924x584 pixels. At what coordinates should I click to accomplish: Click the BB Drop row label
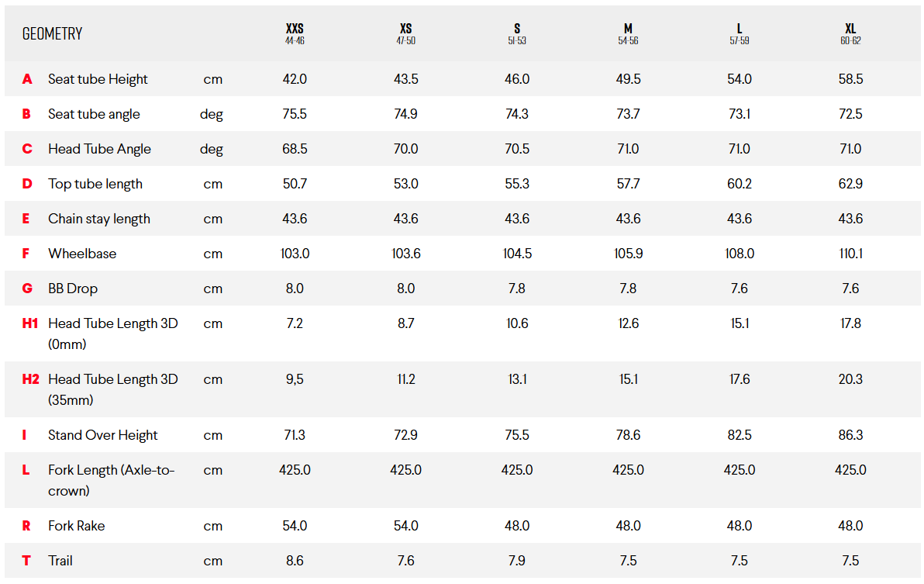73,289
